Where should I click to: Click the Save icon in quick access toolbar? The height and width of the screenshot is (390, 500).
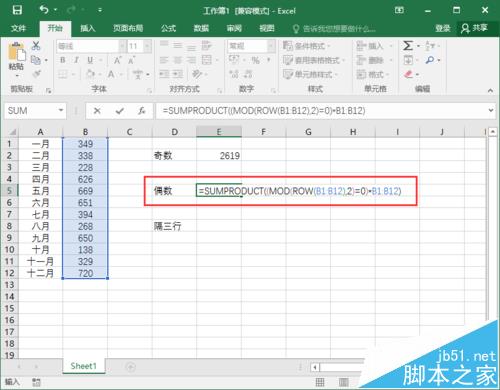tap(17, 10)
